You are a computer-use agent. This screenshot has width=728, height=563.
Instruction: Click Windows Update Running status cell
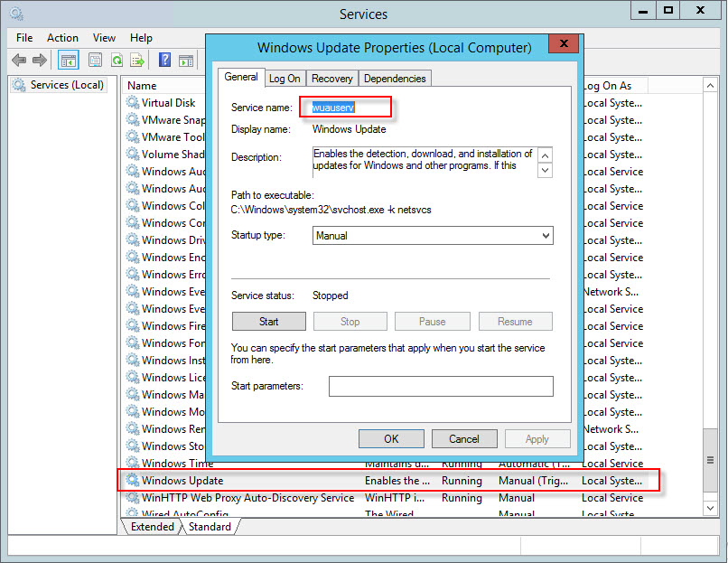tap(462, 481)
